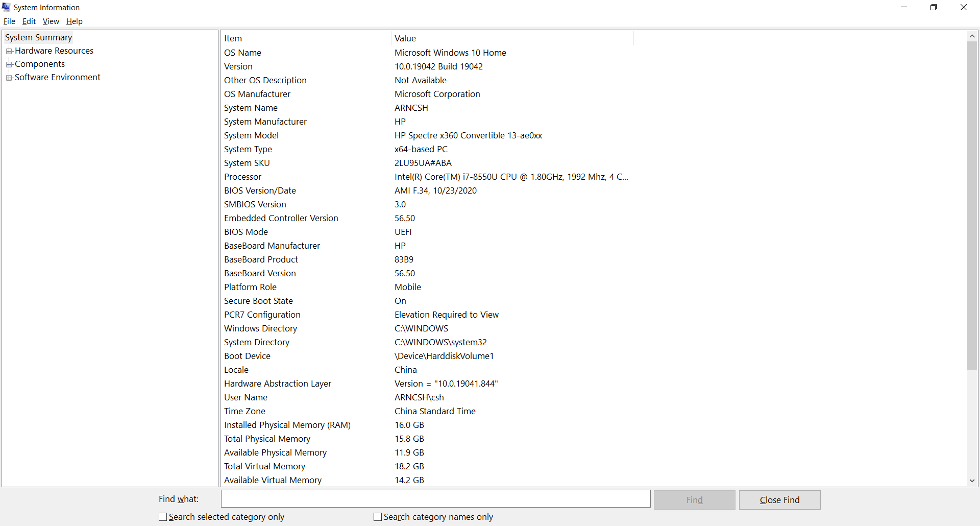Select the BIOS Version/Date row
980x526 pixels.
coord(427,190)
